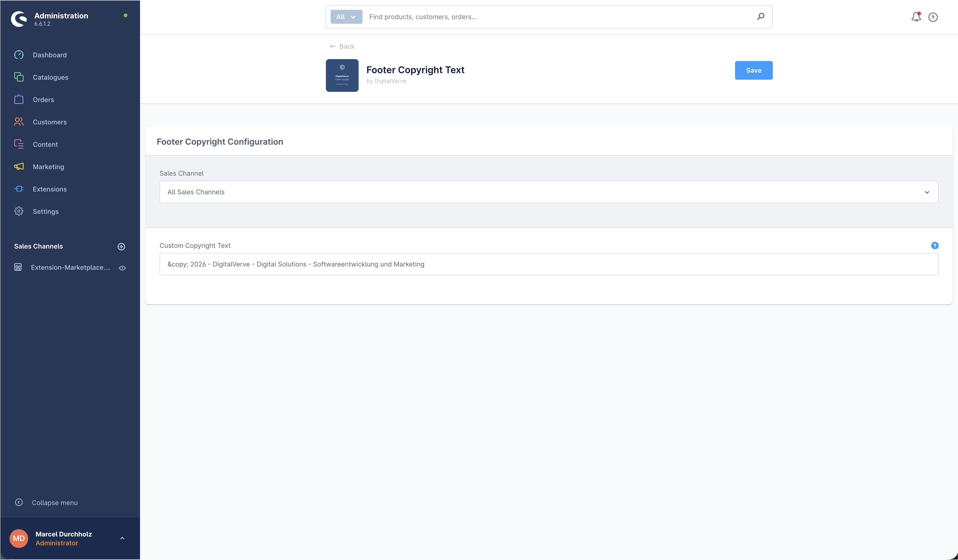Add a new sales channel plus icon
The height and width of the screenshot is (560, 958).
121,246
